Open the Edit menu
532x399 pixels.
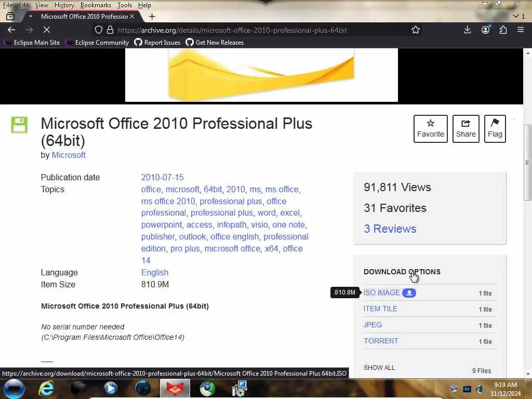coord(23,5)
